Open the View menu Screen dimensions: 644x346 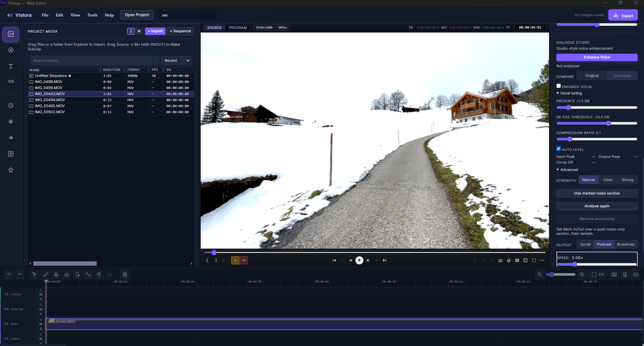75,15
